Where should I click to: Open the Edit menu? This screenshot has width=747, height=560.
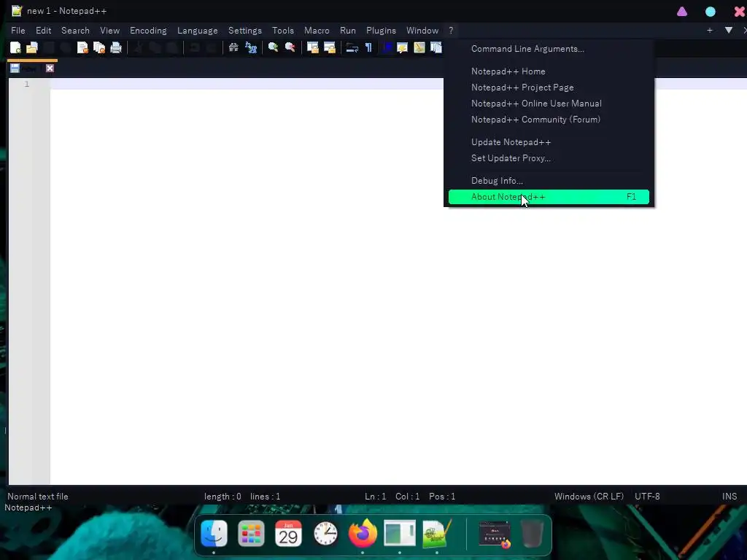coord(43,31)
